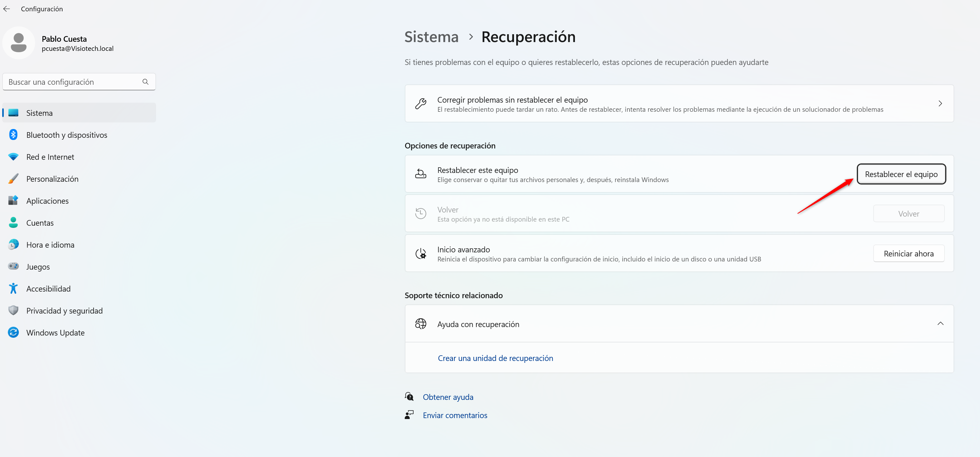Click the search magnifier icon

[145, 82]
